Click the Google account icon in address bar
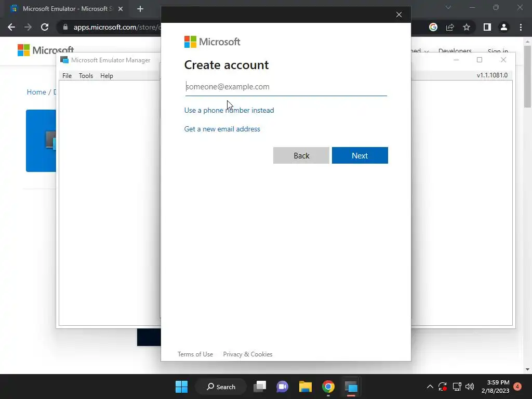This screenshot has height=399, width=532. 433,27
